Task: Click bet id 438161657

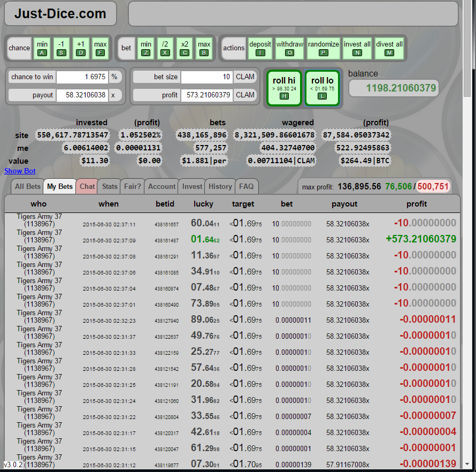Action: 166,225
